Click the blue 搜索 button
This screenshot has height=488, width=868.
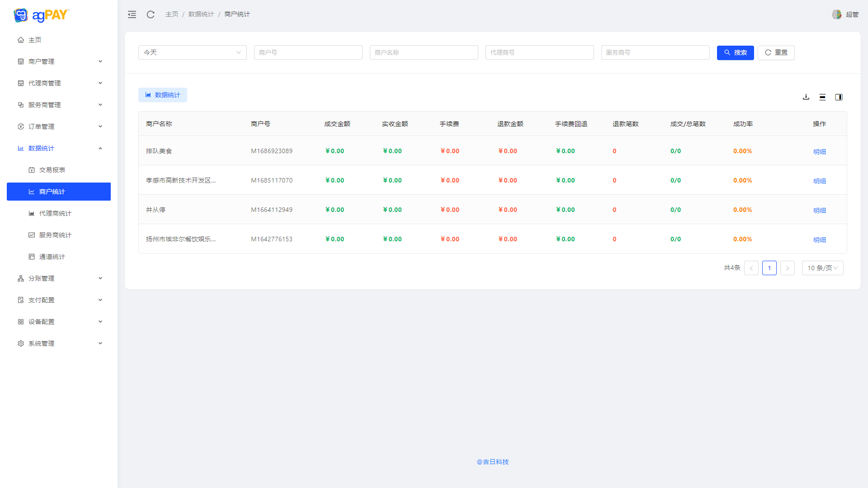tap(735, 52)
